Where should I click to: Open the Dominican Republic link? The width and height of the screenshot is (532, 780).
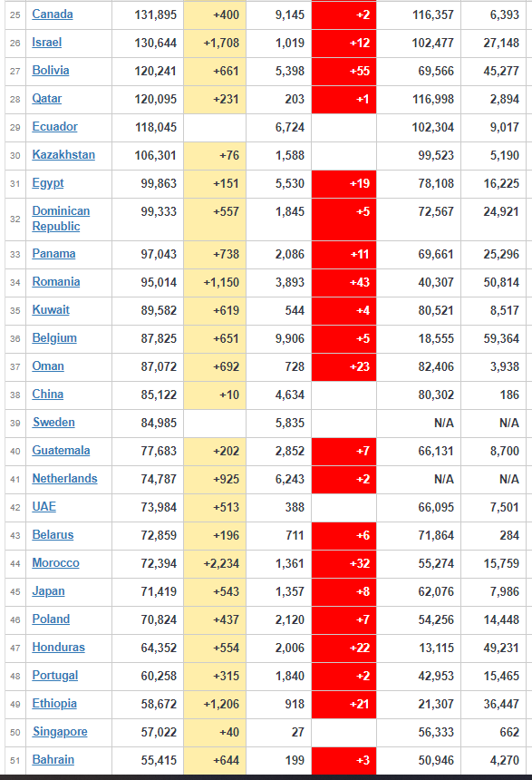click(x=61, y=219)
